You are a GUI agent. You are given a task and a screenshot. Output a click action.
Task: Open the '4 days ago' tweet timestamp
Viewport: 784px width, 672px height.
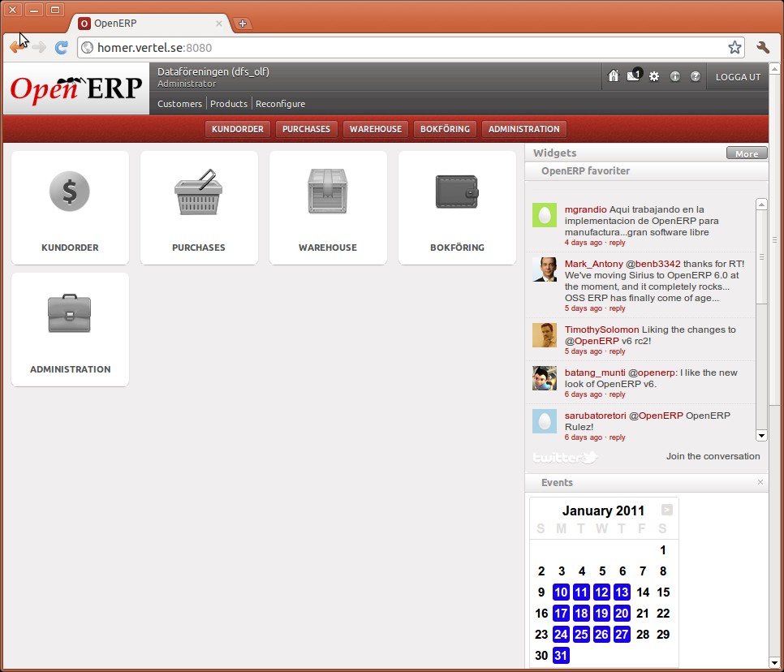(x=584, y=243)
